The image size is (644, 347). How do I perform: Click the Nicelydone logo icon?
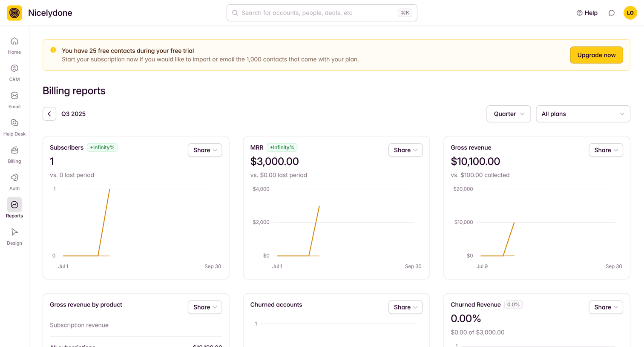tap(14, 13)
